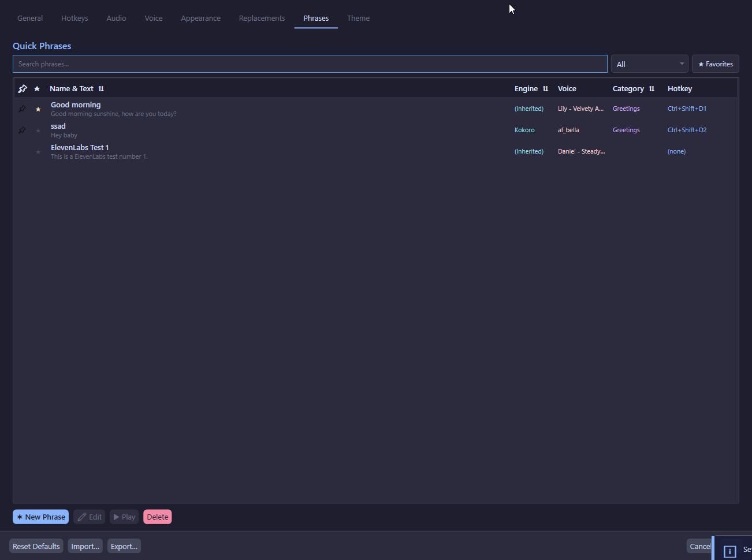
Task: Click the Name & Text sort arrows
Action: coord(101,88)
